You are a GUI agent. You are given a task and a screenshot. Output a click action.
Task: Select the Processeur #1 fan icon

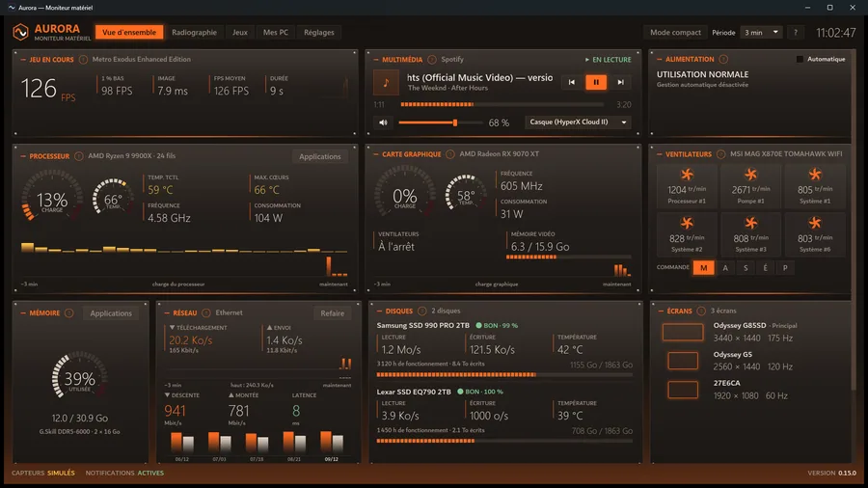tap(687, 175)
